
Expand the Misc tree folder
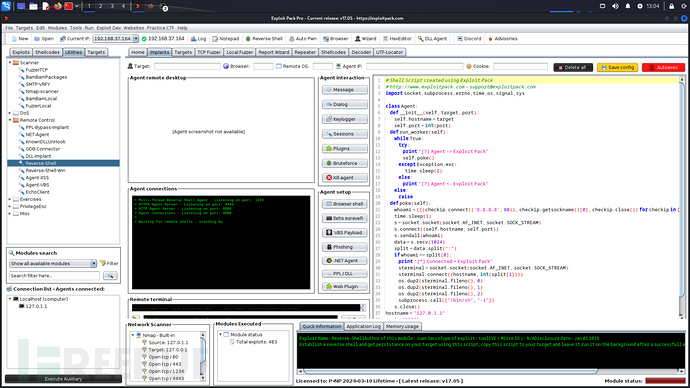[10, 213]
